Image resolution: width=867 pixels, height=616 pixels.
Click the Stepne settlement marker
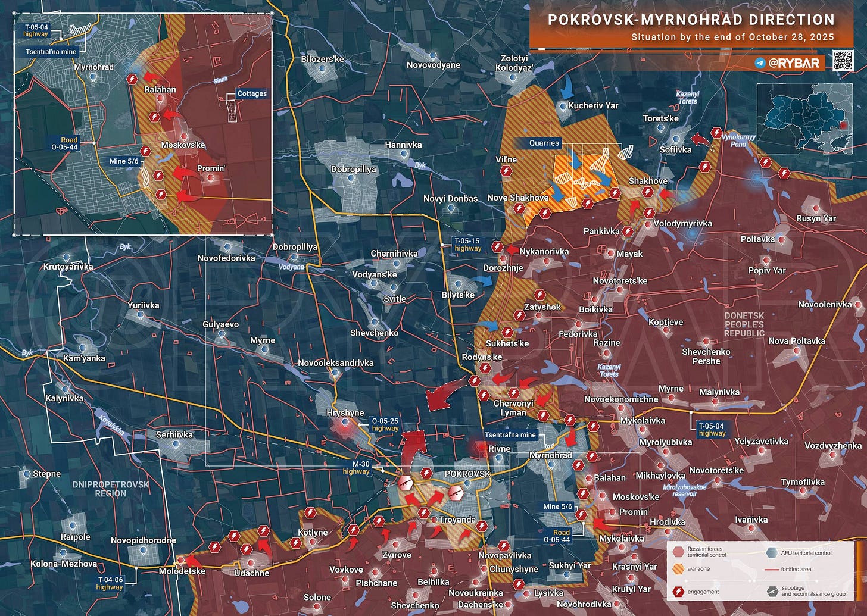[x=27, y=474]
